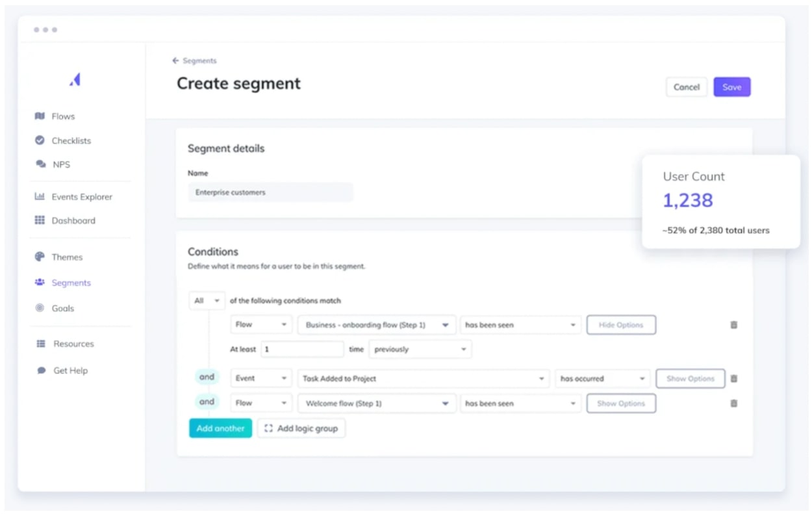Open first row Flow type dropdown

261,325
